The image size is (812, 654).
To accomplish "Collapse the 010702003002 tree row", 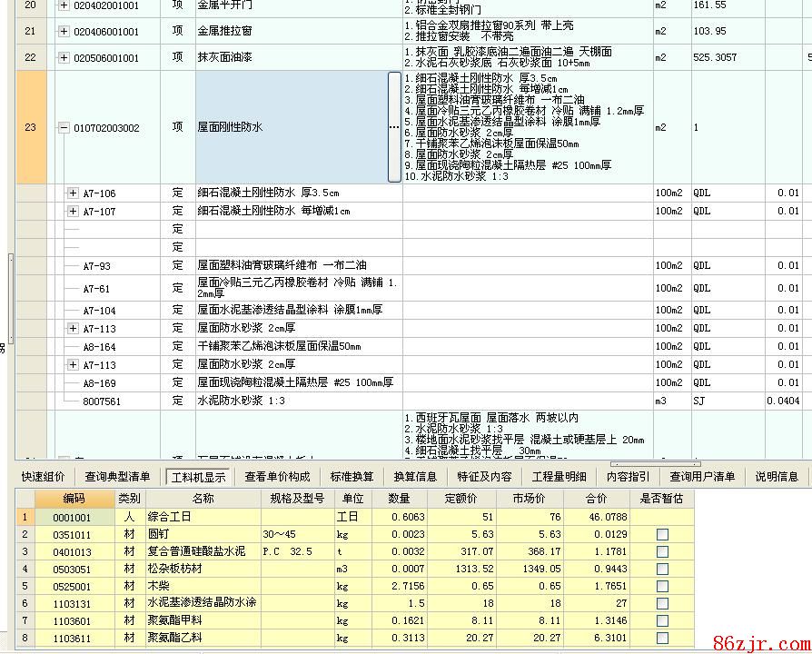I will [64, 128].
